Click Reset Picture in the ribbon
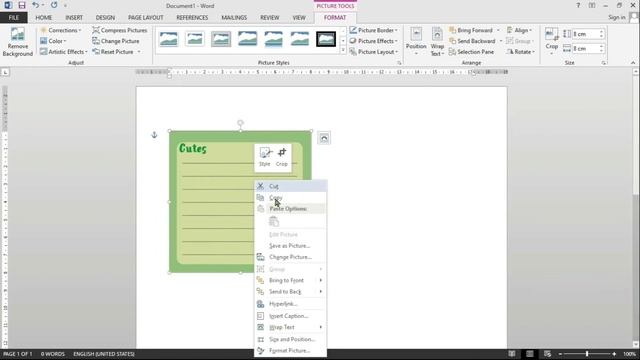This screenshot has width=640, height=360. coord(113,52)
